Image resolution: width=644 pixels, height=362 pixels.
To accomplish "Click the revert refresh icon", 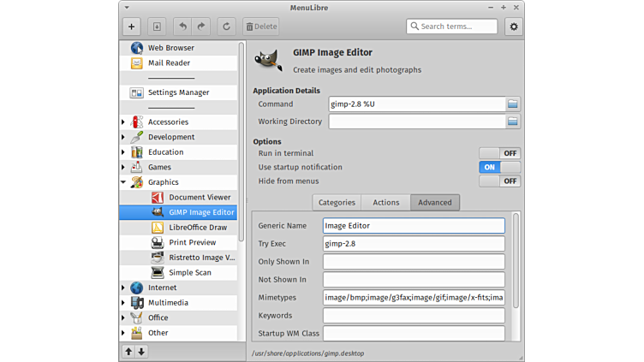I will (227, 27).
